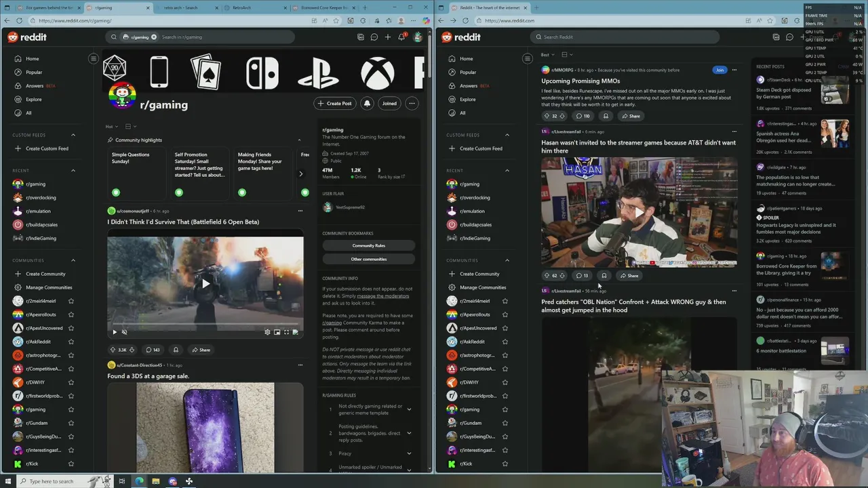
Task: Click the notifications bell with red badge in r/gaming window header
Action: (401, 37)
